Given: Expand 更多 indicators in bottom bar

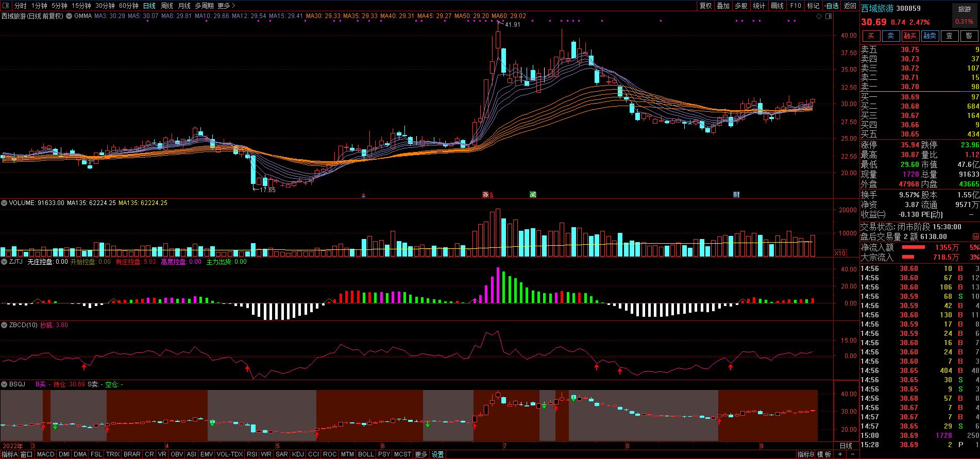Looking at the screenshot, I should pos(421,454).
